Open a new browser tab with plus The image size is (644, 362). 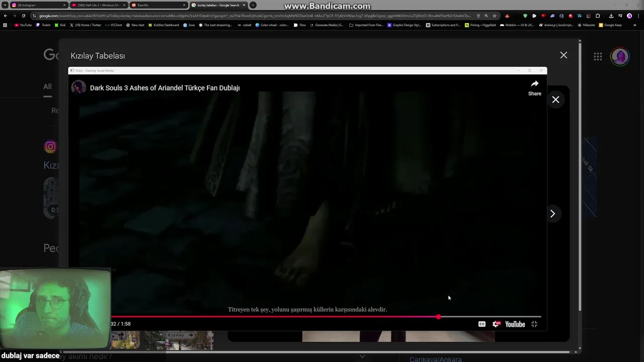[253, 5]
